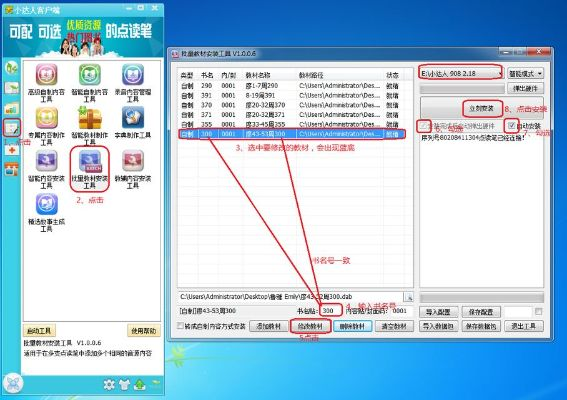The image size is (567, 400).
Task: Open the 智能模式 mode dropdown
Action: click(x=525, y=73)
